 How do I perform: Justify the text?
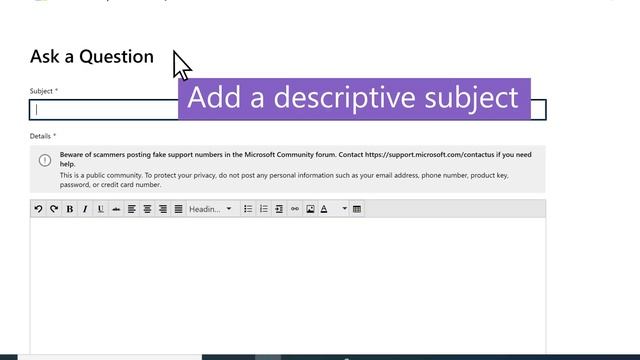(178, 209)
